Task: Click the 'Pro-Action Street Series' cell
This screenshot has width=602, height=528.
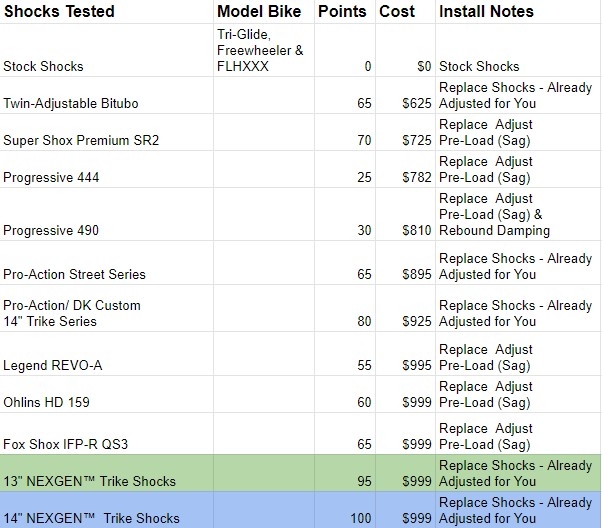Action: (107, 263)
